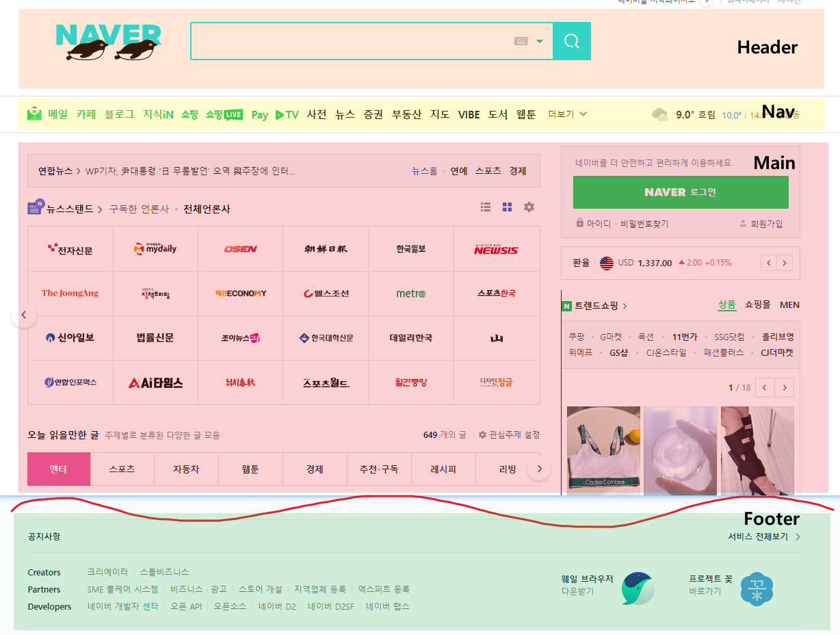This screenshot has height=635, width=840.
Task: Switch newsstand to list view icon
Action: coord(486,207)
